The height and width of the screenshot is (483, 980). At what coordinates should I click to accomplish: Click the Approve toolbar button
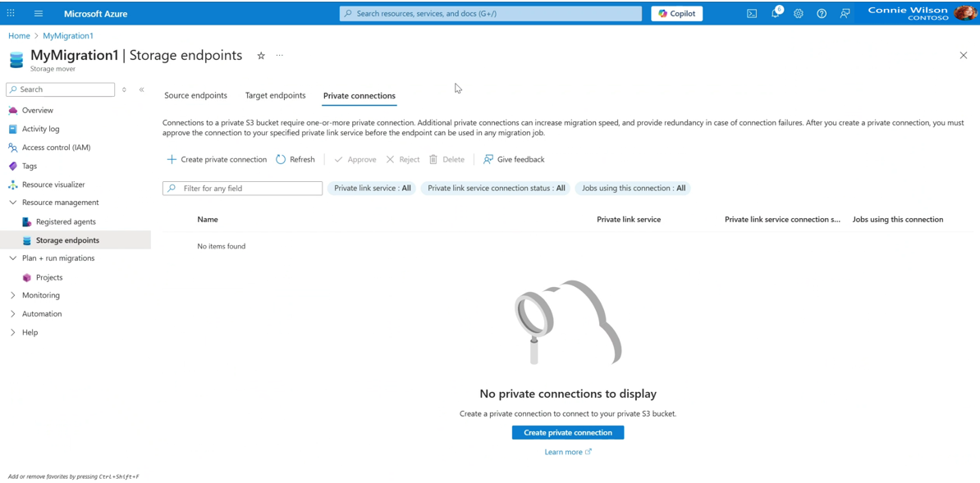pyautogui.click(x=355, y=159)
